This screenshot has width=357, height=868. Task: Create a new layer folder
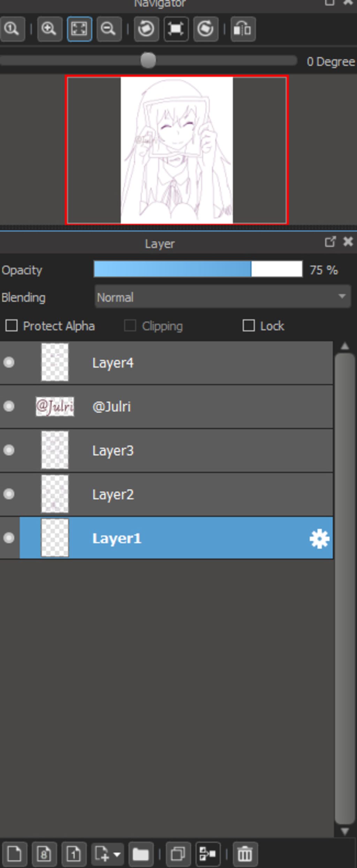point(140,854)
